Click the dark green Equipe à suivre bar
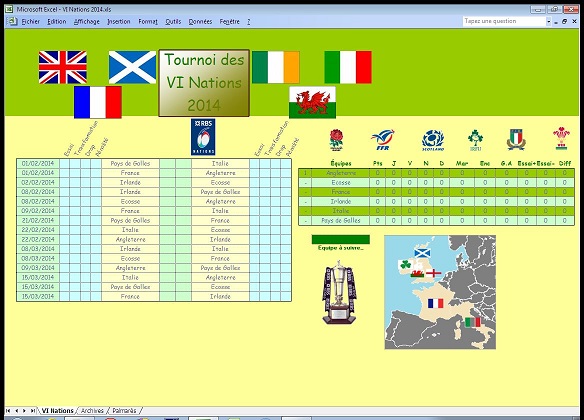584x420 pixels. pyautogui.click(x=340, y=239)
